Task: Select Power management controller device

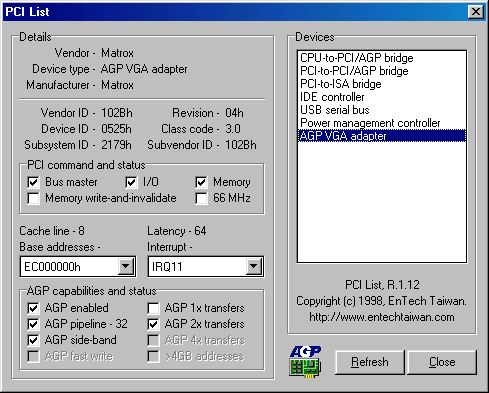Action: click(382, 123)
